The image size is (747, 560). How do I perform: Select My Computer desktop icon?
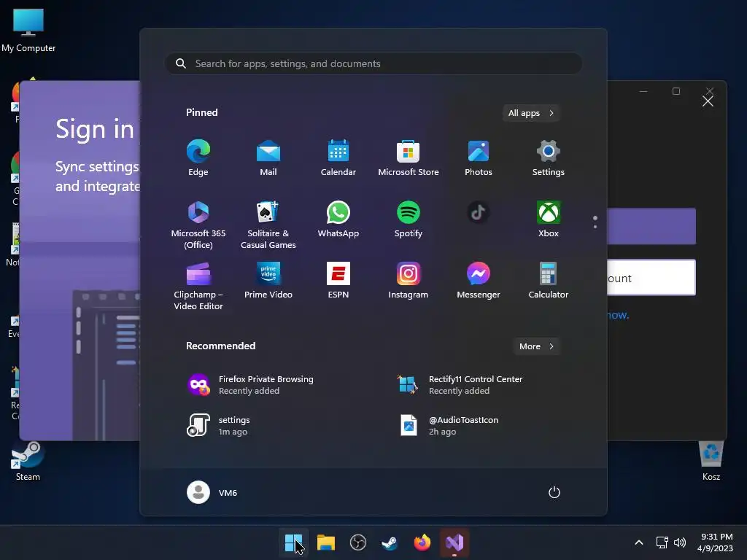tap(28, 31)
